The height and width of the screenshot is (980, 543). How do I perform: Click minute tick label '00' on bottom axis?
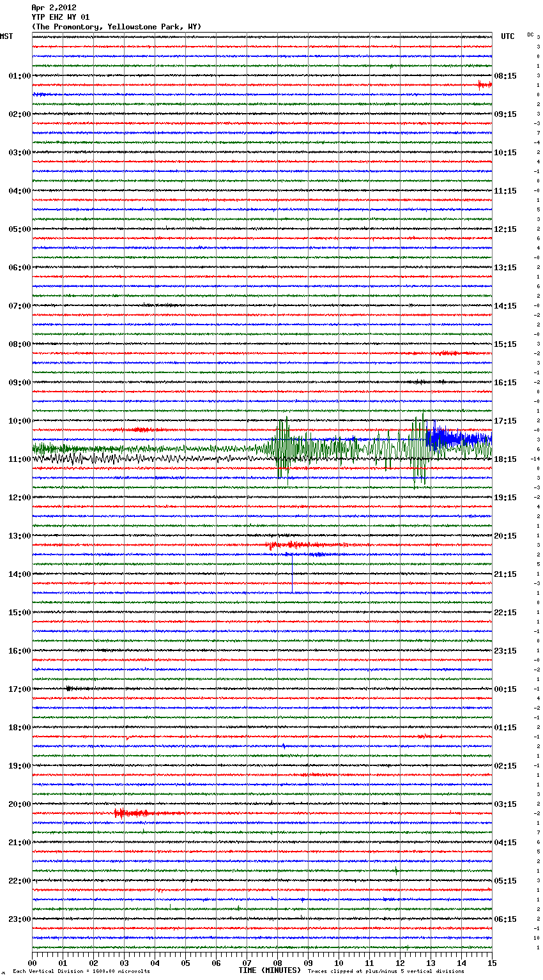click(32, 963)
